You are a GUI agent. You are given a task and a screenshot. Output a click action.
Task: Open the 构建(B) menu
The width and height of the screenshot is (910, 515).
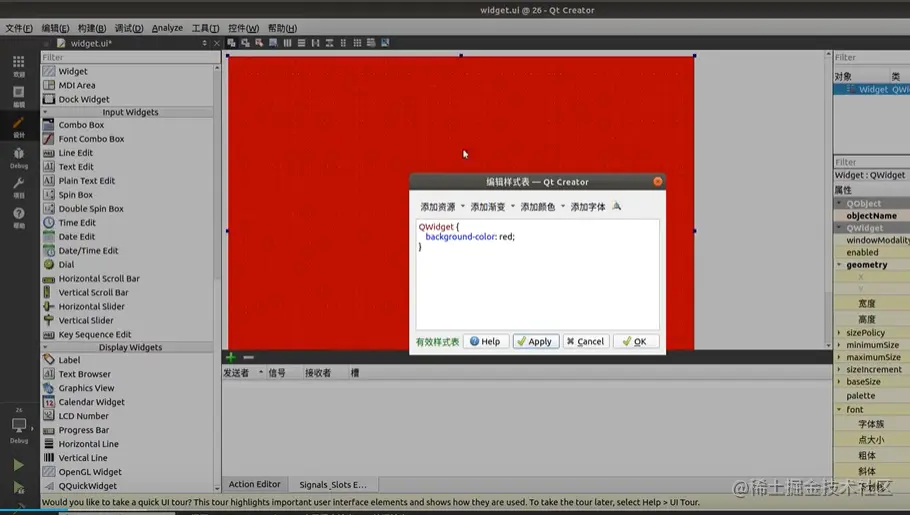tap(92, 28)
